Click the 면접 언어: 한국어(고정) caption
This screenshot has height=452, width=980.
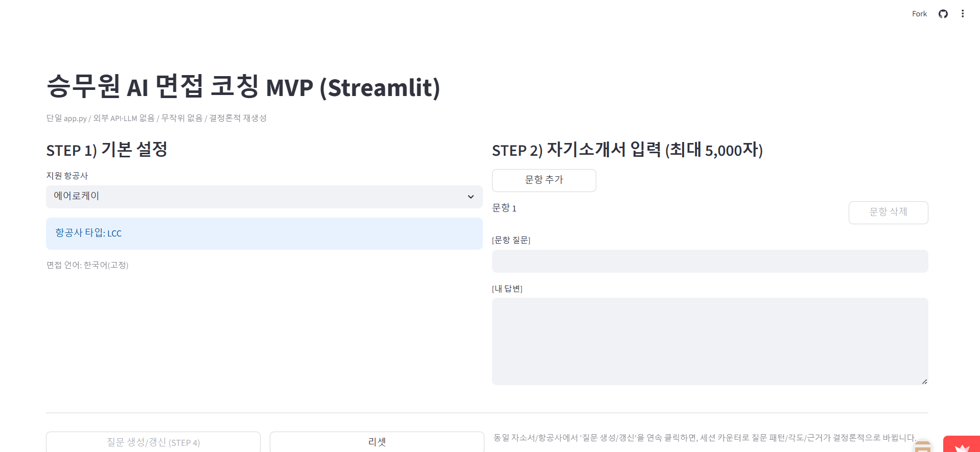click(x=87, y=265)
